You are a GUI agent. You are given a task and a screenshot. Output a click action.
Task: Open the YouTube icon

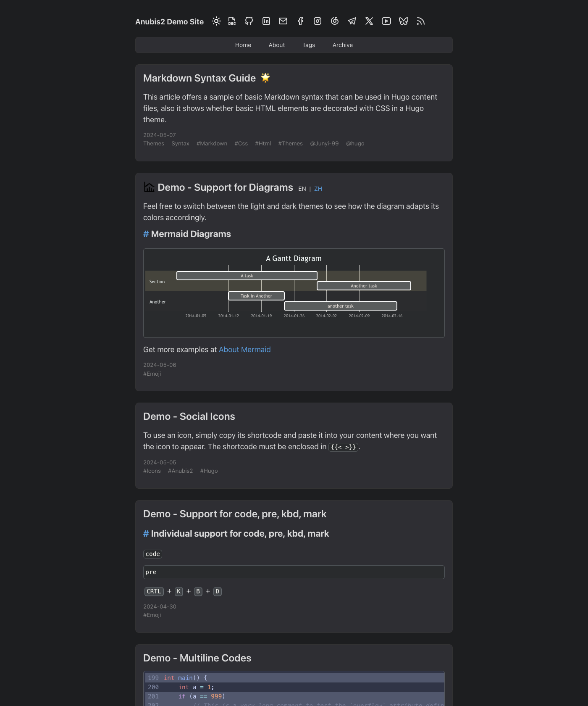coord(386,21)
